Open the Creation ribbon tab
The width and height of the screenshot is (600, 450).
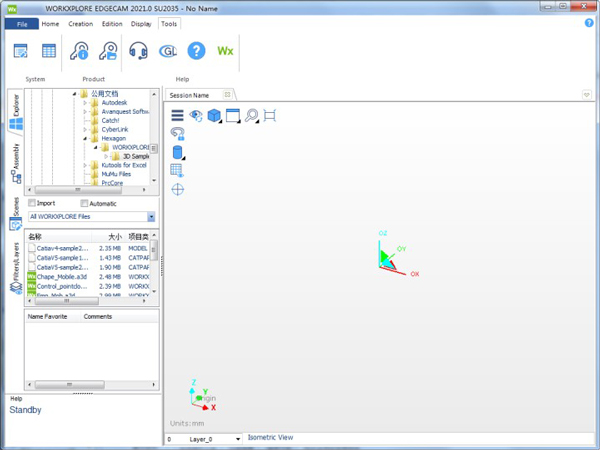(80, 24)
